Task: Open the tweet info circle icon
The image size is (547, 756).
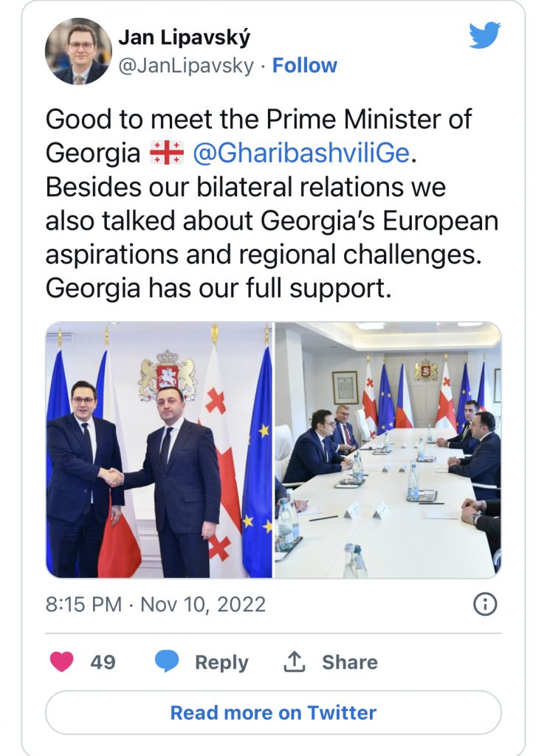Action: click(484, 605)
